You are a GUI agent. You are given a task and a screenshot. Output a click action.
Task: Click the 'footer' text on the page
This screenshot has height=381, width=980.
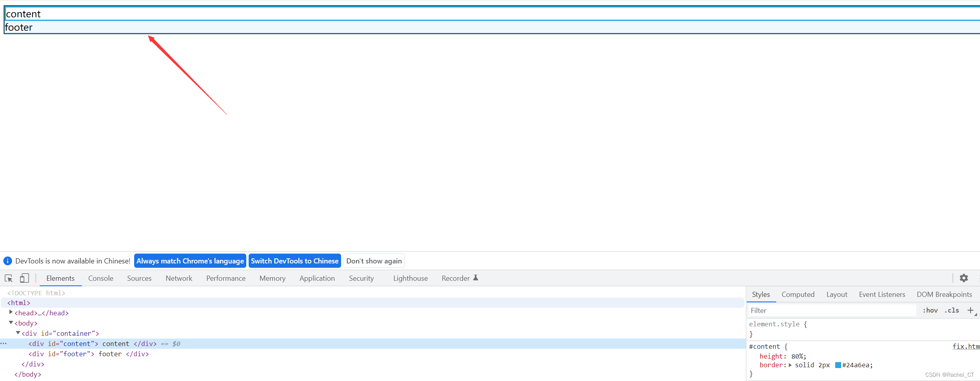(x=19, y=27)
